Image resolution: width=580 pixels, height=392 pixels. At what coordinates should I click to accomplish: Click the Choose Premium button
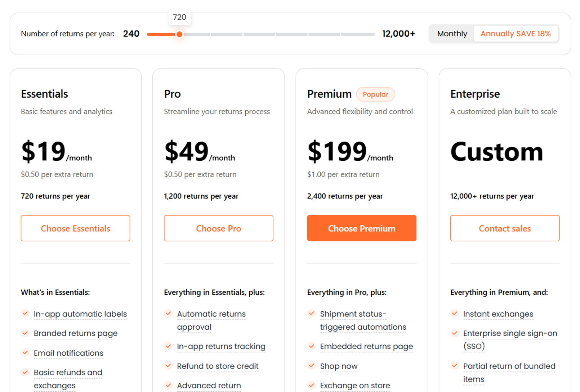tap(362, 228)
